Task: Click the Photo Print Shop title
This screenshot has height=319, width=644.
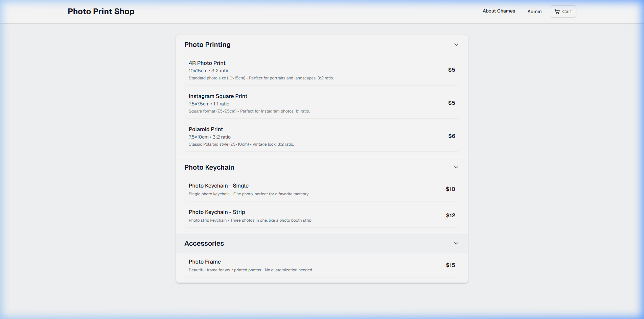Action: tap(101, 11)
